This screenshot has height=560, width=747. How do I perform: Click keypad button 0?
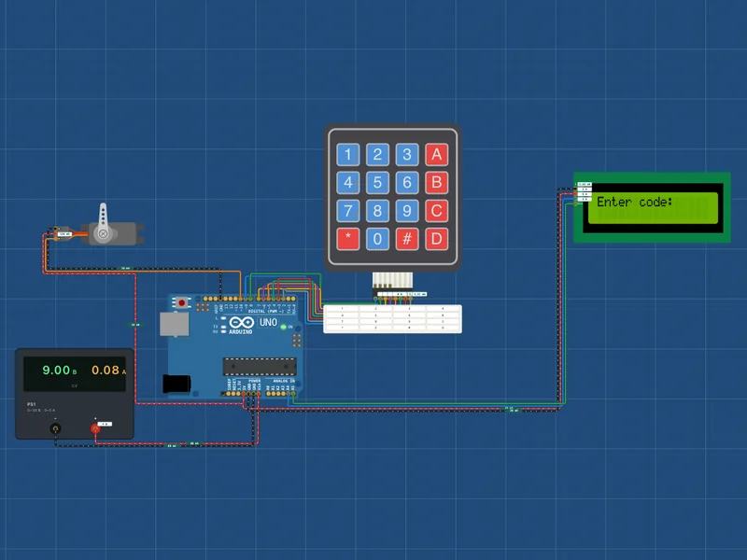pos(377,239)
